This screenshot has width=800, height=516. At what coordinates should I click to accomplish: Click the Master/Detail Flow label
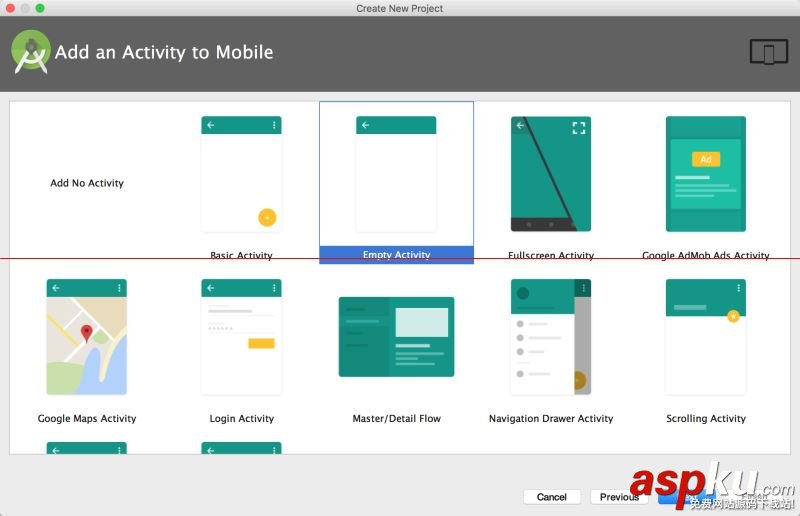coord(396,419)
